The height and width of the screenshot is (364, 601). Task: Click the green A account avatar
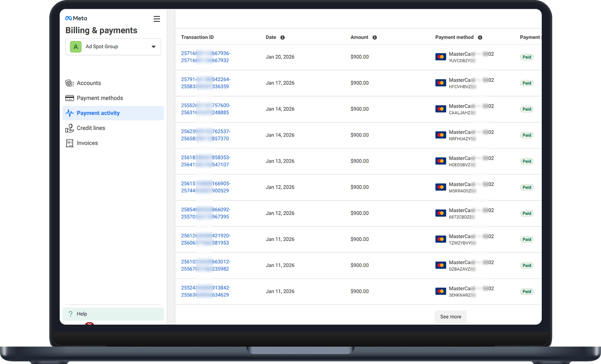(x=75, y=47)
